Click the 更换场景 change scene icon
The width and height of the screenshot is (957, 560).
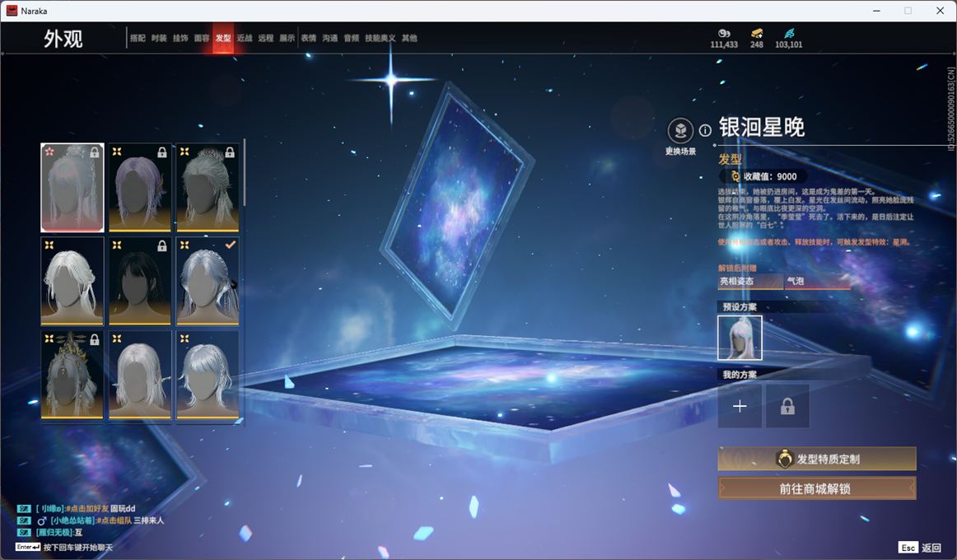click(x=680, y=131)
